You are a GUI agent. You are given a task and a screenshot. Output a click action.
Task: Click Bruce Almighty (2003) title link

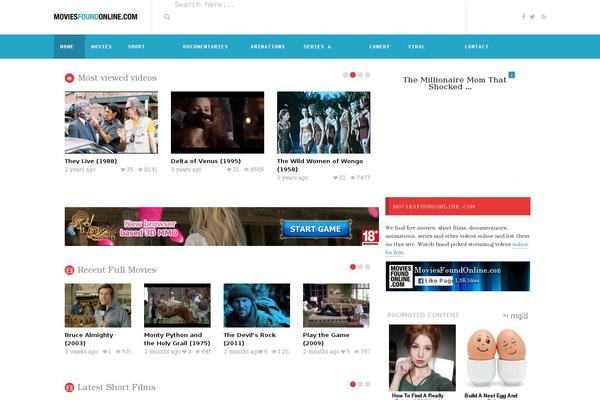89,339
